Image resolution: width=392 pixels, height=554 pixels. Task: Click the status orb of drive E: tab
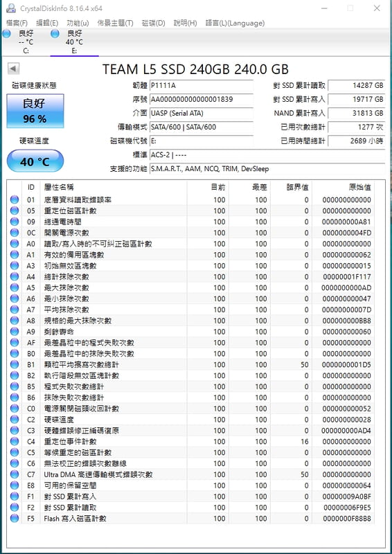click(55, 34)
